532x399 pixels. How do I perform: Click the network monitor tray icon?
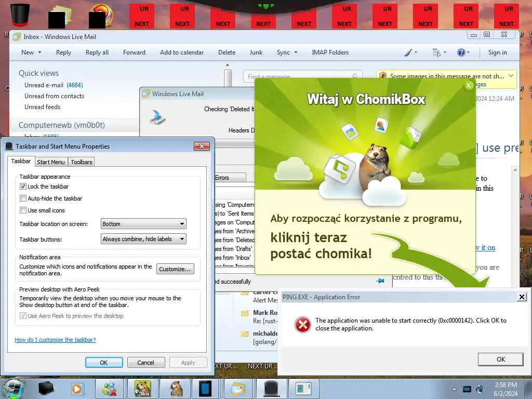(x=467, y=389)
